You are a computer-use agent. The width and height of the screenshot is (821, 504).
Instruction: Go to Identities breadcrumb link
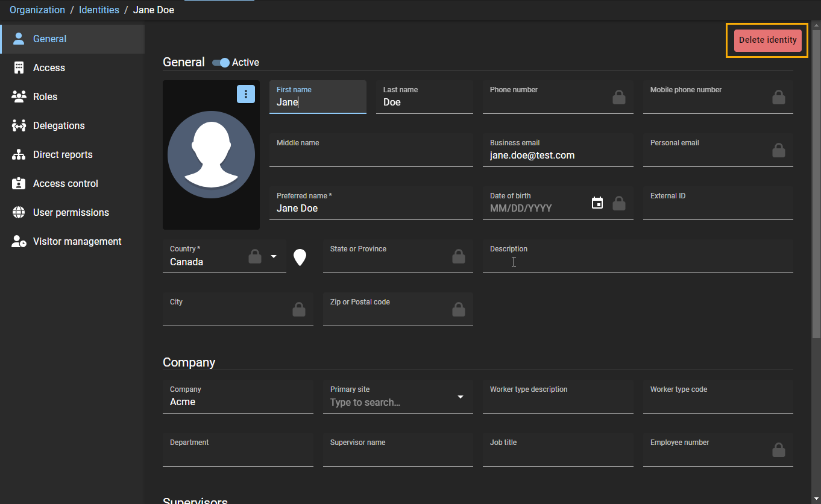(x=99, y=10)
